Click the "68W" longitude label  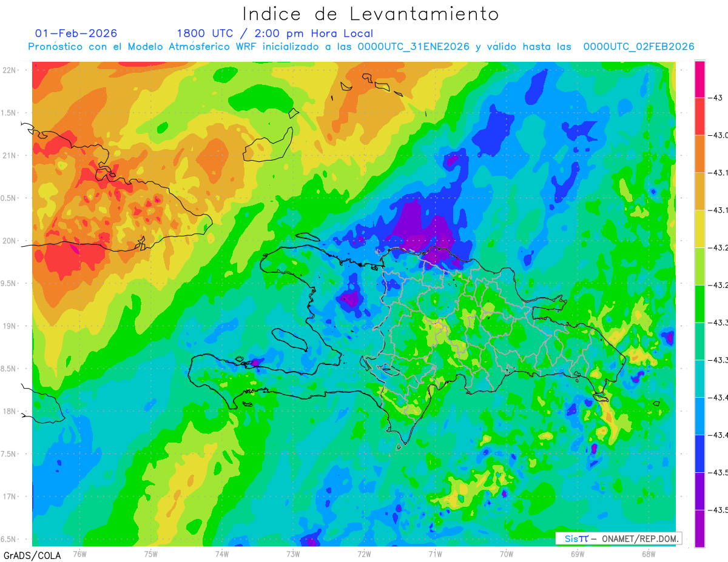click(x=648, y=554)
